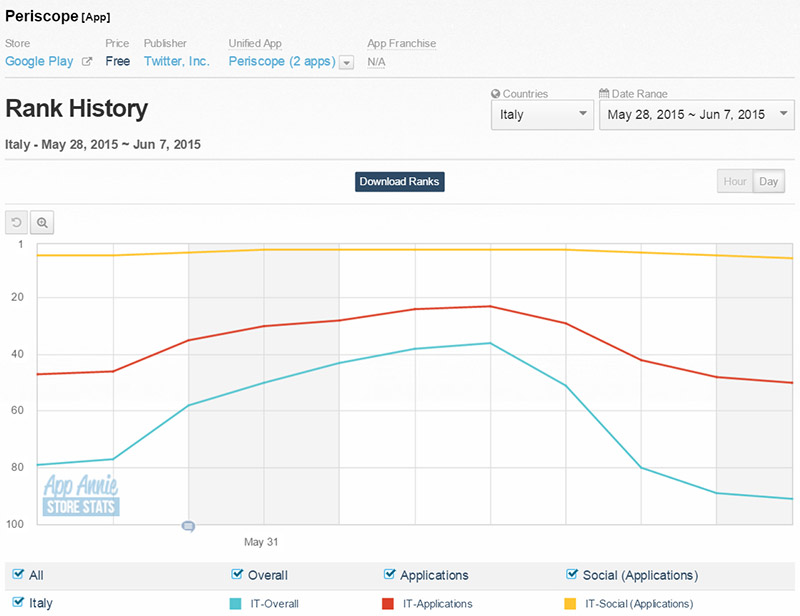Click the teal IT-Overall color swatch

(235, 604)
